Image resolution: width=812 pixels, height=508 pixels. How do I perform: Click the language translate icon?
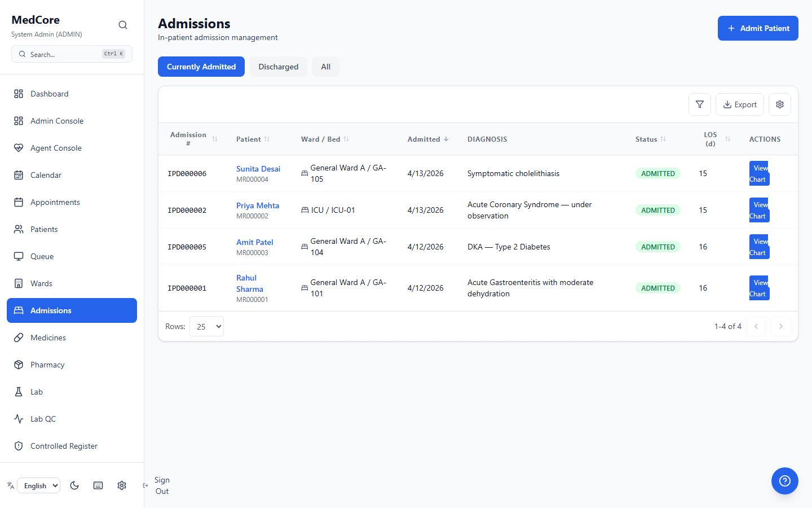pyautogui.click(x=11, y=485)
